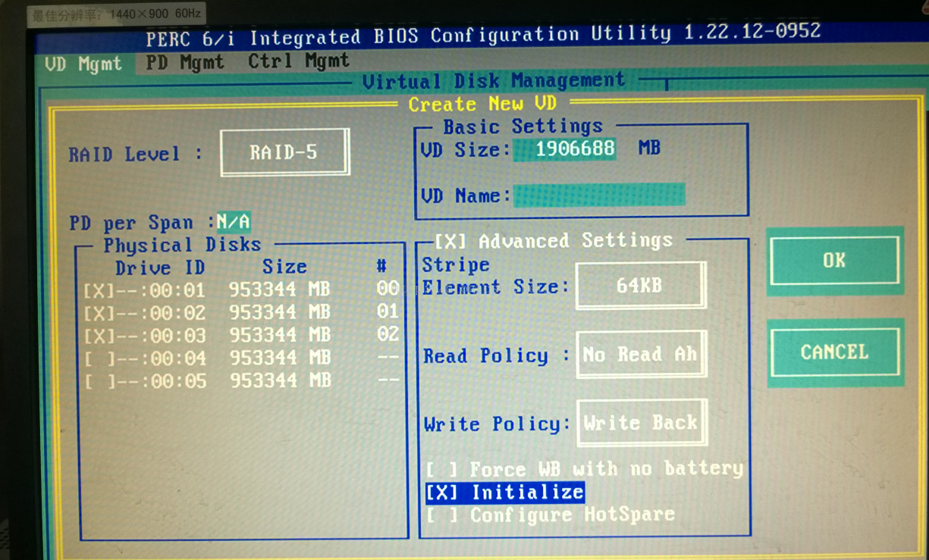Open the Stripe Element Size 64KB selector

tap(640, 286)
